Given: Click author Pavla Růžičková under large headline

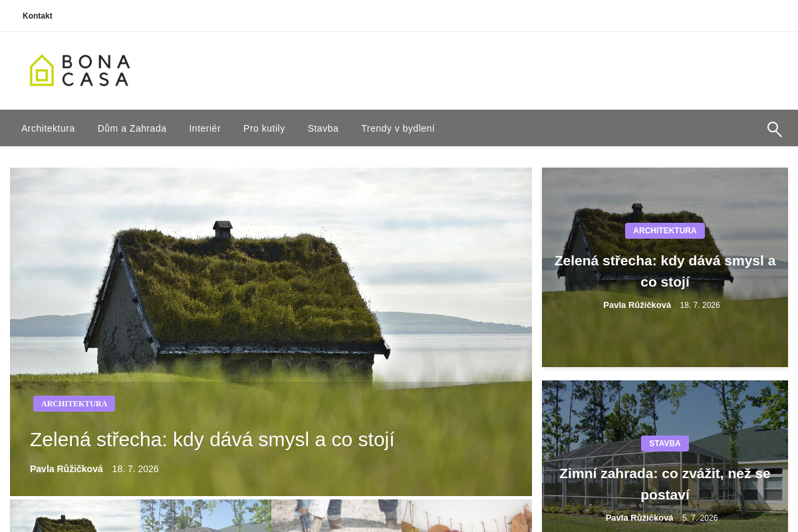Looking at the screenshot, I should (x=66, y=469).
